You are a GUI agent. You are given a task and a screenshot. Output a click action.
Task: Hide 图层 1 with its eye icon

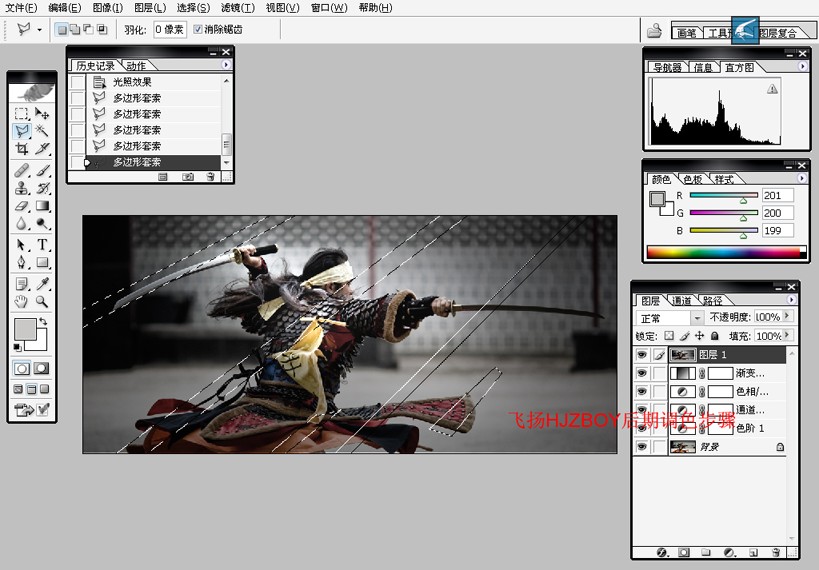(x=641, y=355)
